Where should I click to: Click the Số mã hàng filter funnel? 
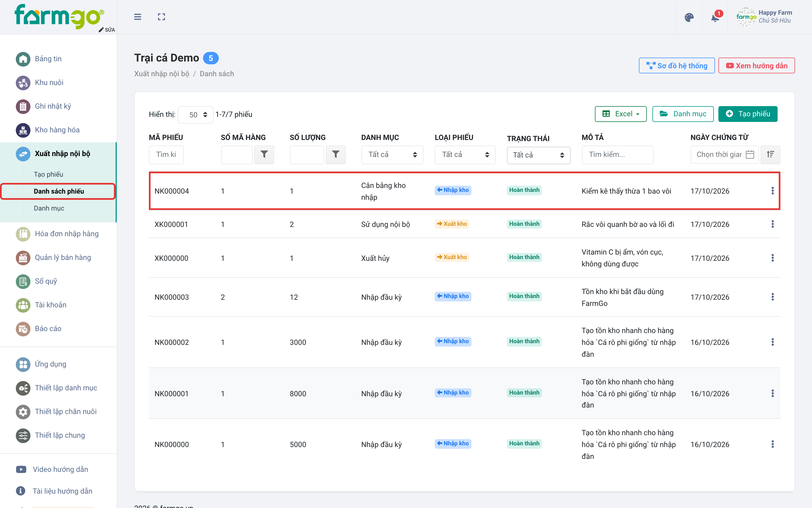[x=264, y=155]
